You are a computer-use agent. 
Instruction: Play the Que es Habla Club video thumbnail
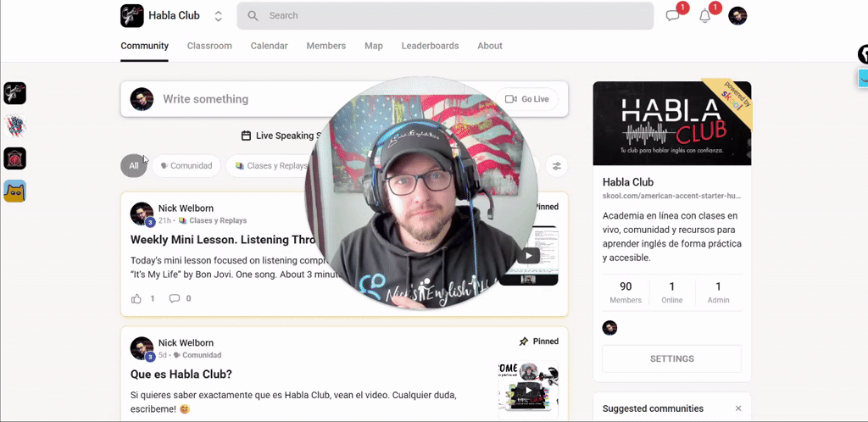tap(528, 390)
